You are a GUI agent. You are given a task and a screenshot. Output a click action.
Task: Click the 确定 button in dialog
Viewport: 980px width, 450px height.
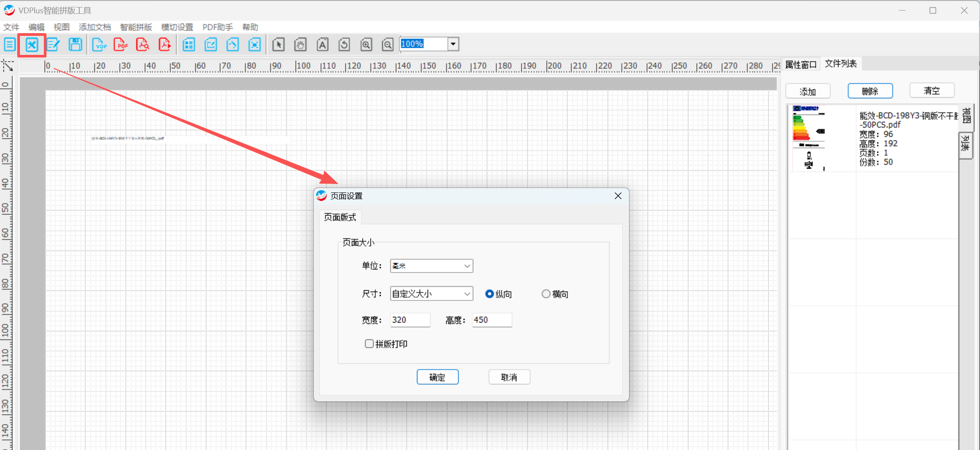(437, 377)
